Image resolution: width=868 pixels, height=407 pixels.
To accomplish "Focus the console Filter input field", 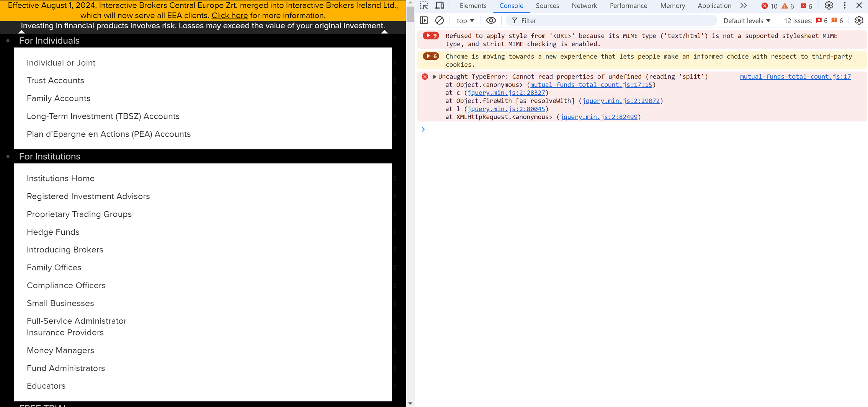I will (x=611, y=21).
